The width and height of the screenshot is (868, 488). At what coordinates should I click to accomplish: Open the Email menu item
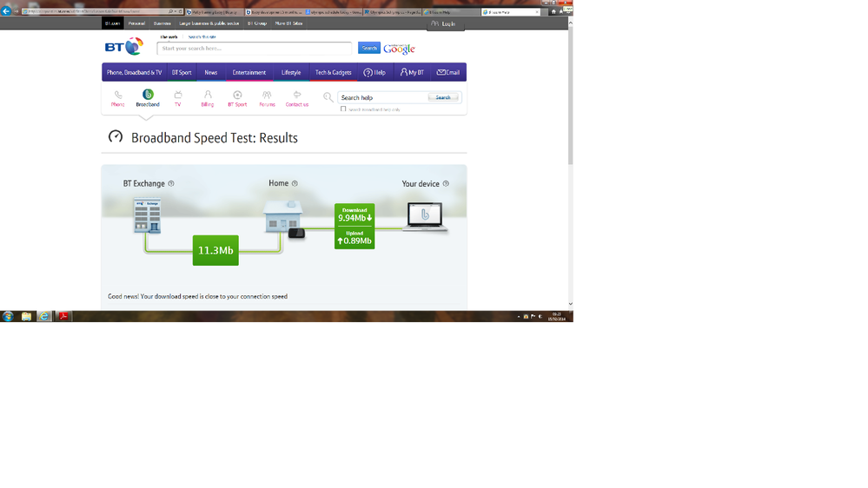pos(448,72)
